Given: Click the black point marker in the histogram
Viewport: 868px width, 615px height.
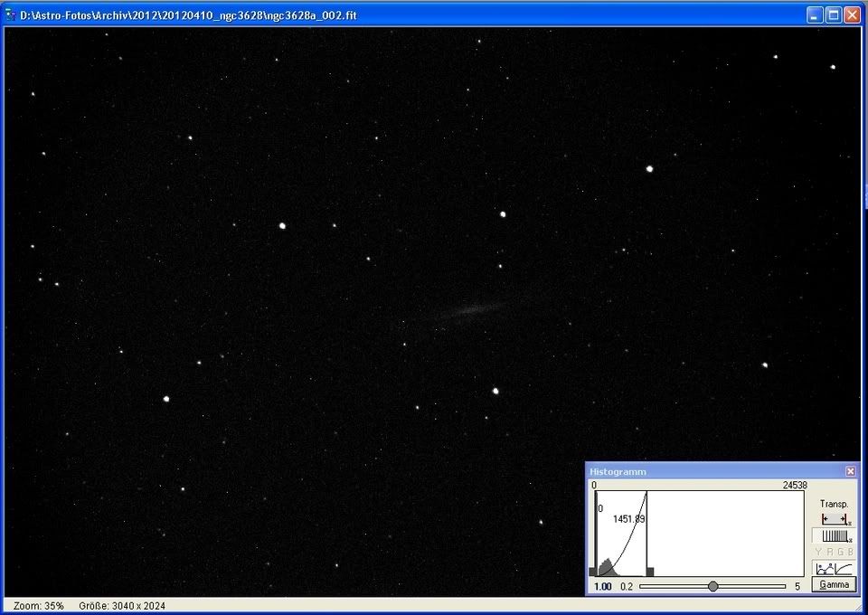Looking at the screenshot, I should point(592,572).
